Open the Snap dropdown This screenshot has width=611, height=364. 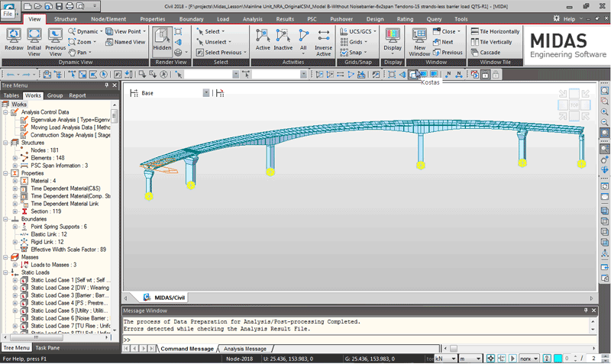coord(353,52)
